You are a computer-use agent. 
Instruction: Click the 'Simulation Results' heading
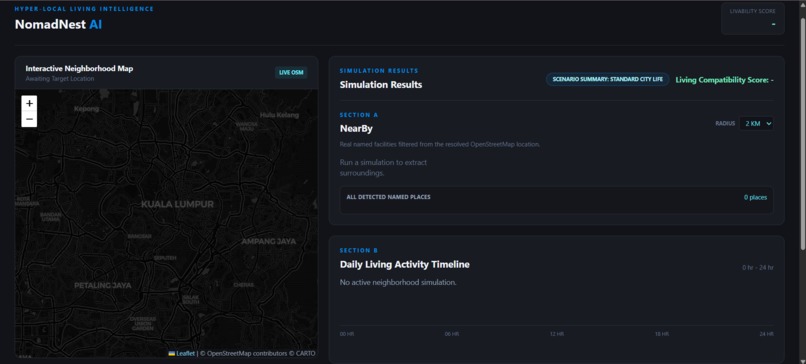pos(381,84)
